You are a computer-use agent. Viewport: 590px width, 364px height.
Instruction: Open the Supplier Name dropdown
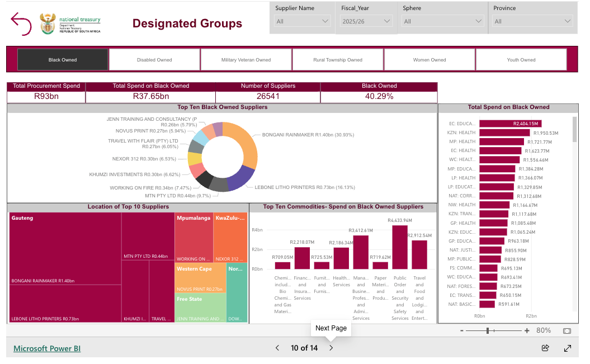303,21
